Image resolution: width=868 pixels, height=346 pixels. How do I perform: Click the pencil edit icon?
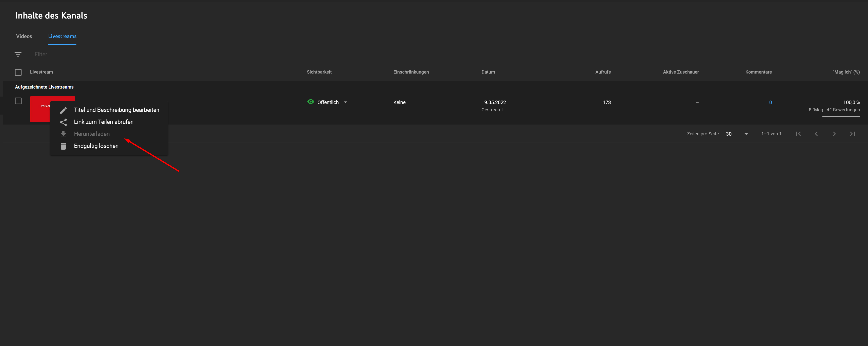pyautogui.click(x=63, y=110)
